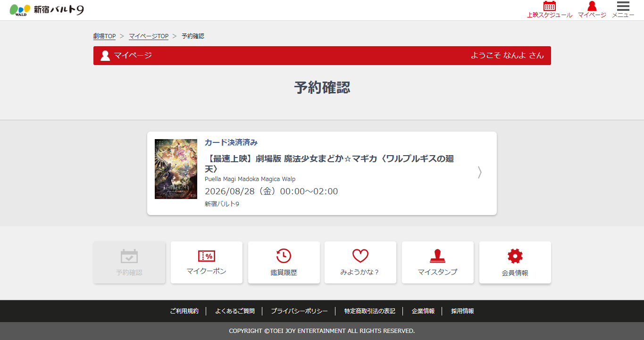Select the マイスタンプ menu tile label
The image size is (644, 340).
coord(438,272)
